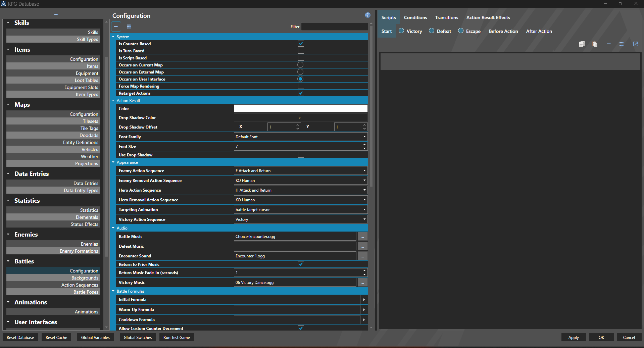The width and height of the screenshot is (644, 348).
Task: Open the Font Family dropdown
Action: pyautogui.click(x=364, y=137)
